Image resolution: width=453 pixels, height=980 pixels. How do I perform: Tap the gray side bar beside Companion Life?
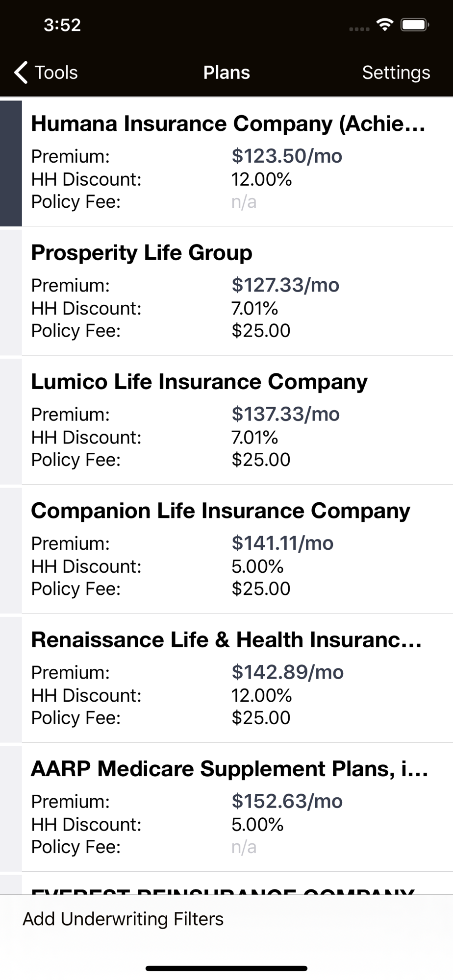click(x=11, y=550)
